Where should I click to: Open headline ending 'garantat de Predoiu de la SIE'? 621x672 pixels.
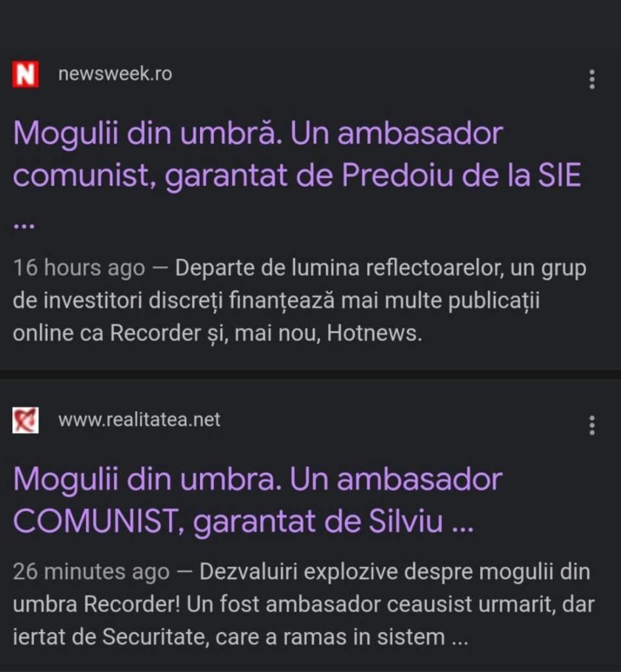pyautogui.click(x=297, y=154)
